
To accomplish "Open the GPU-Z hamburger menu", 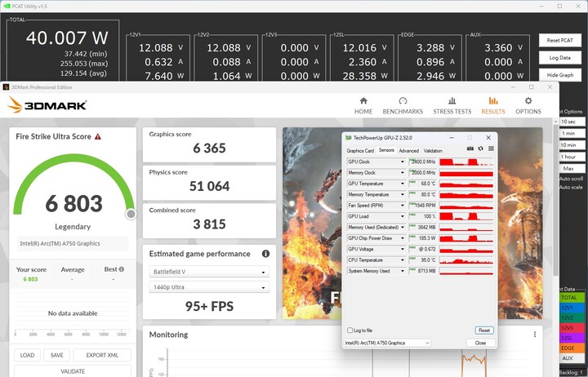I will pyautogui.click(x=491, y=149).
